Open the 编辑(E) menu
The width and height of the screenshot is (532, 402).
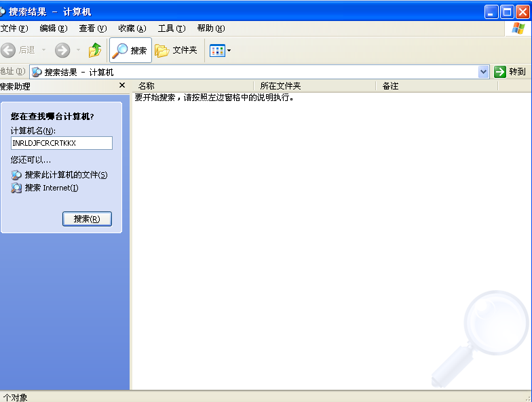[53, 28]
